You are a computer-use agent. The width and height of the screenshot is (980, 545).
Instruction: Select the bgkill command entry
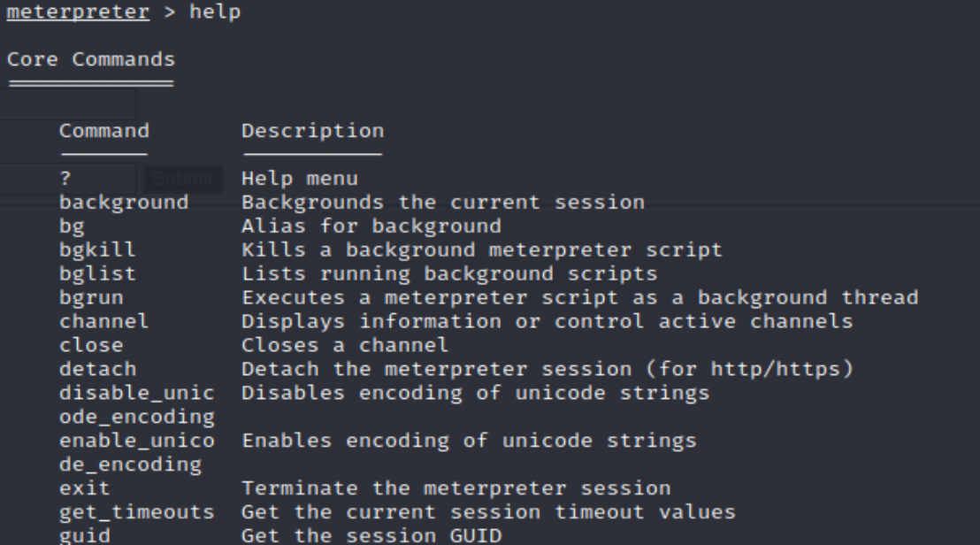[x=97, y=250]
